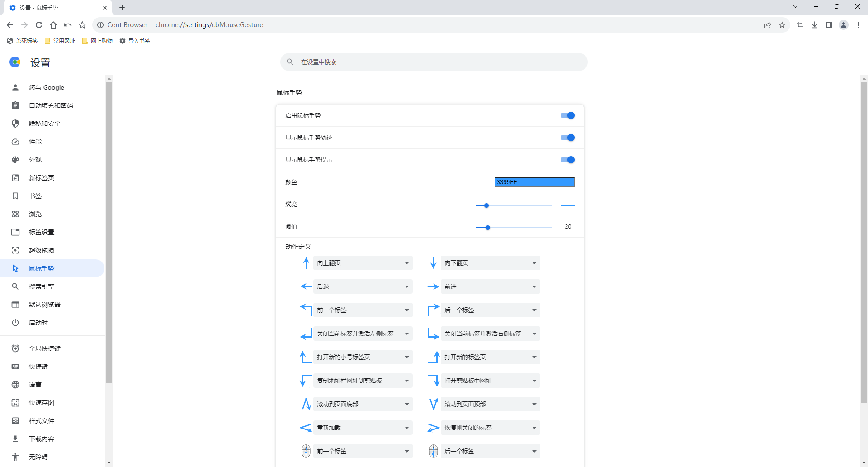Click the Cent Browser settings logo
Screen dimensions: 868x467
tap(15, 62)
